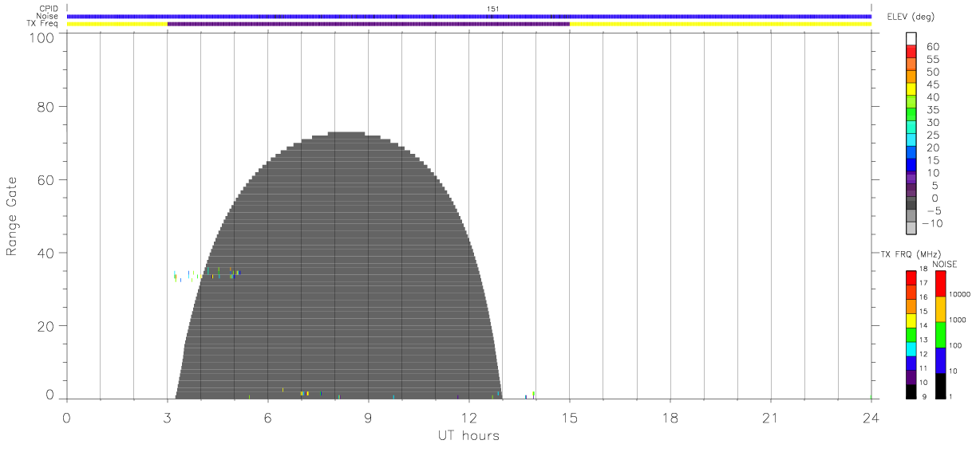This screenshot has width=980, height=452.
Task: Click ELEV colorbar label 55
Action: [932, 59]
